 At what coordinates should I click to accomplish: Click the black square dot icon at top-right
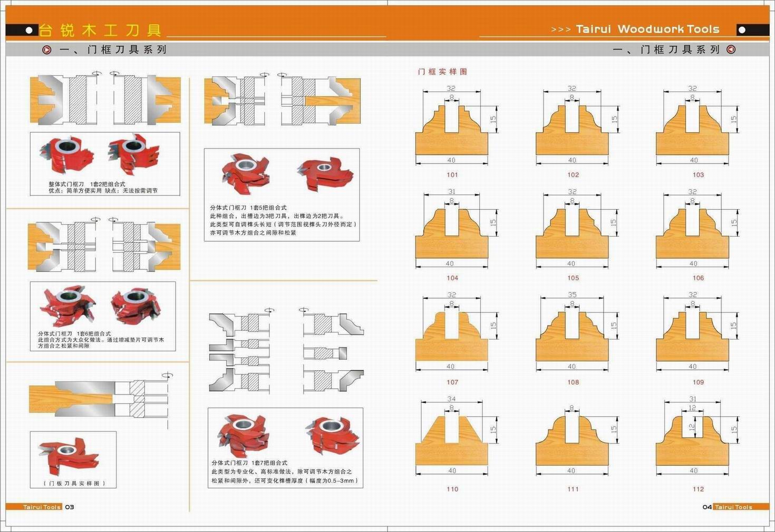pos(742,29)
